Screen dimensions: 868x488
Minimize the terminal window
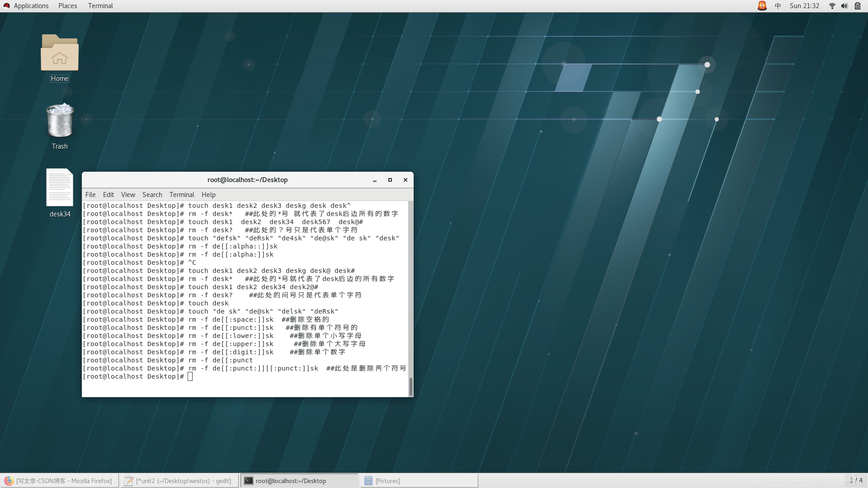375,180
